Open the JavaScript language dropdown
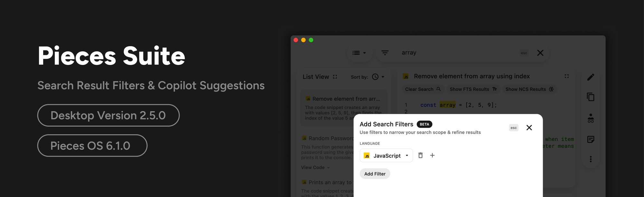 (x=386, y=156)
